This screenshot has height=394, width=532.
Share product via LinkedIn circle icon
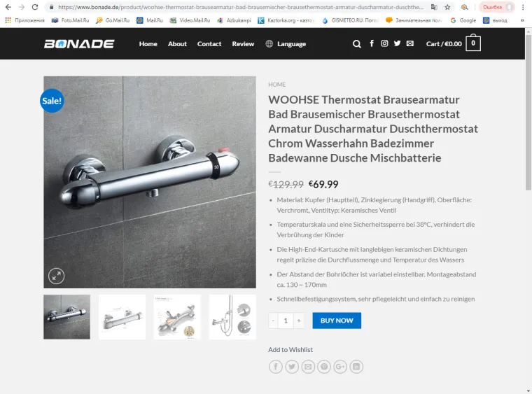click(x=356, y=367)
